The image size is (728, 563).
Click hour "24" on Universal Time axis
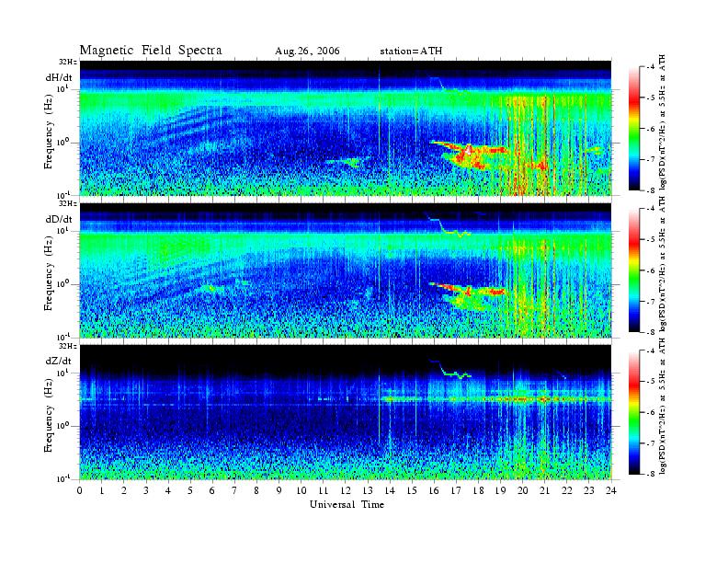pyautogui.click(x=611, y=490)
